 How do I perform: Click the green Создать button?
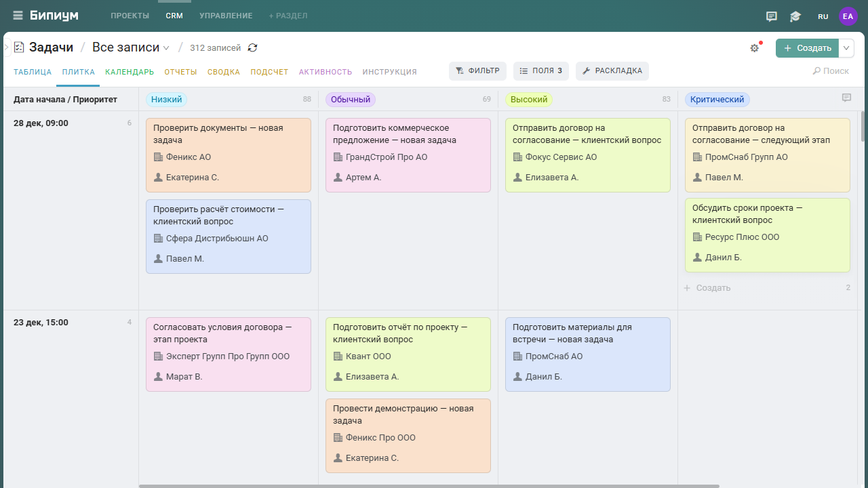pos(807,48)
